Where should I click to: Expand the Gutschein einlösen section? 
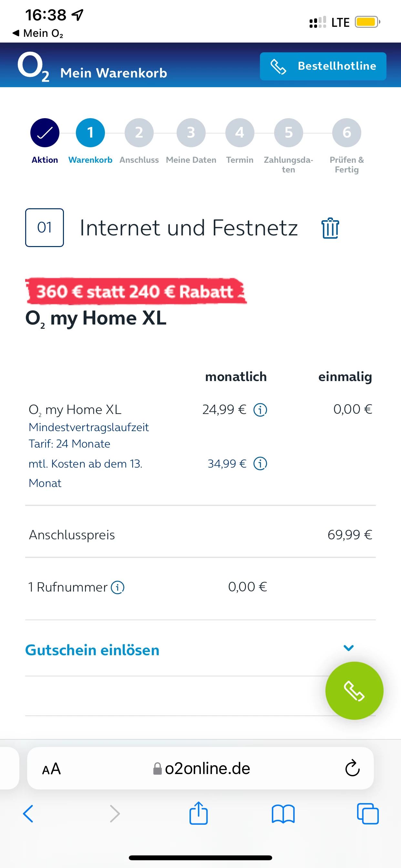pos(92,650)
